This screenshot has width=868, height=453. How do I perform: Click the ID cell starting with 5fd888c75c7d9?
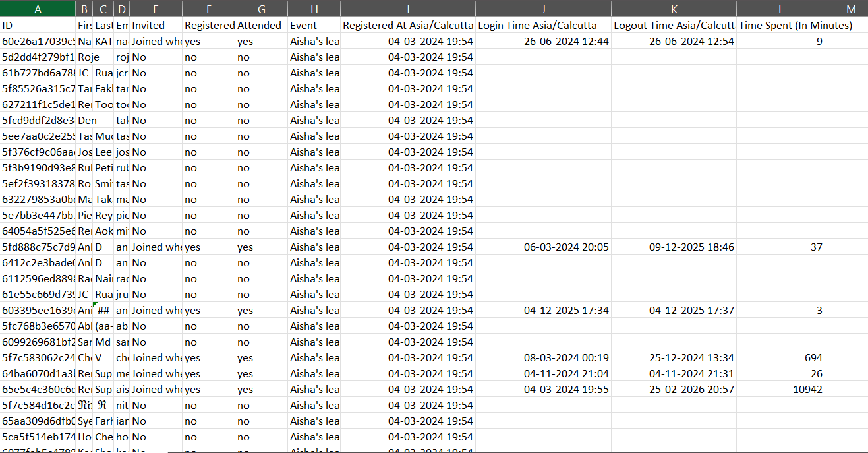[x=38, y=247]
